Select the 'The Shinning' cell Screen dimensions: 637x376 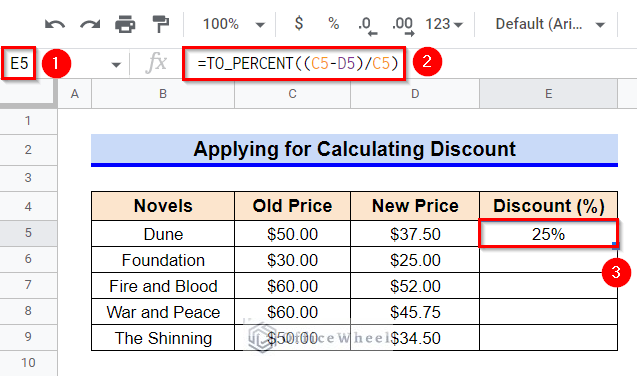(x=163, y=338)
